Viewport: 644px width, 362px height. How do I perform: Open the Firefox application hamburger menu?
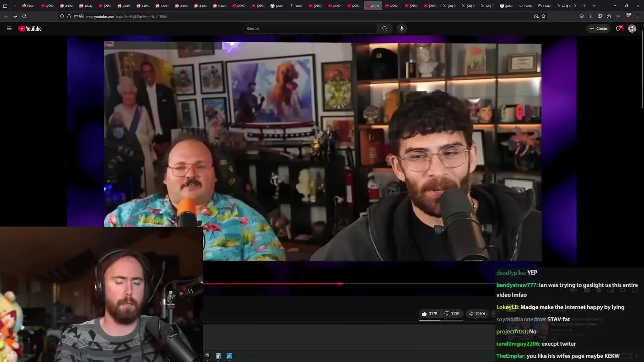point(637,16)
